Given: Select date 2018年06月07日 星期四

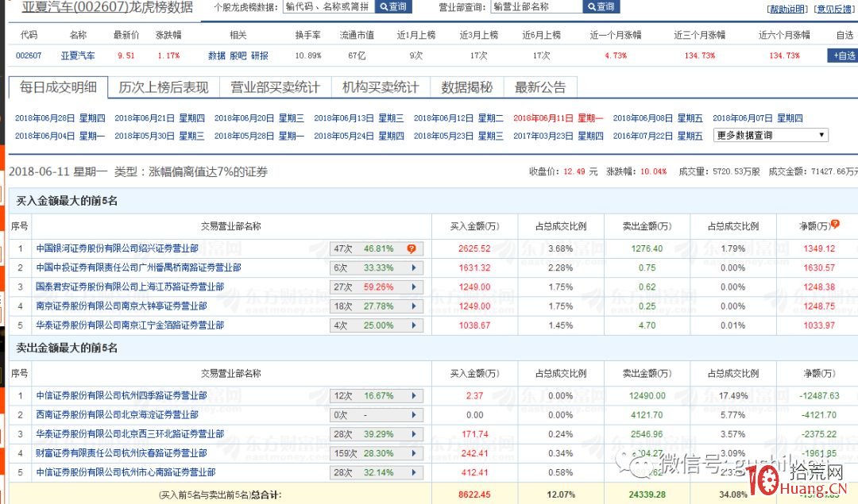Looking at the screenshot, I should click(x=757, y=118).
